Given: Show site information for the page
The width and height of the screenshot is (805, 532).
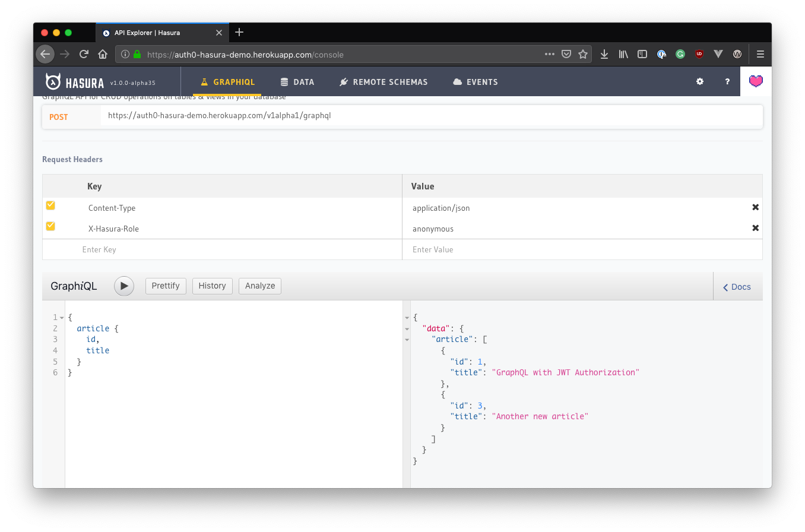Looking at the screenshot, I should click(125, 55).
